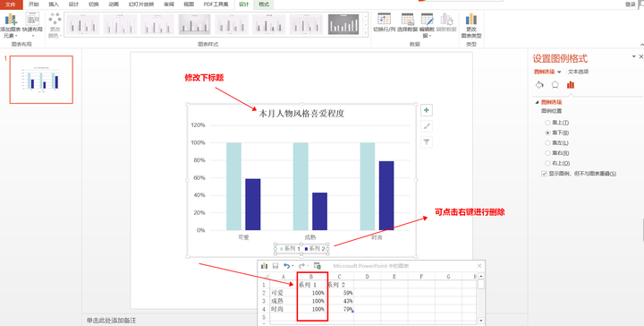Image resolution: width=644 pixels, height=326 pixels.
Task: Click 登录 (Sign in) at top right
Action: pyautogui.click(x=631, y=4)
